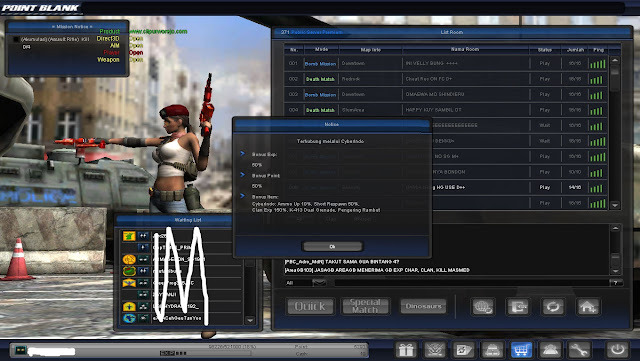Click the orange round clan badge in waiting list
The image size is (640, 361).
pos(129,259)
